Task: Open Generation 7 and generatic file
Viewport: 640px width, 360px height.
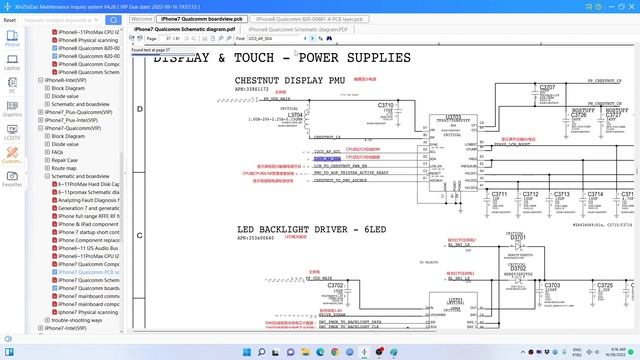Action: (x=85, y=208)
